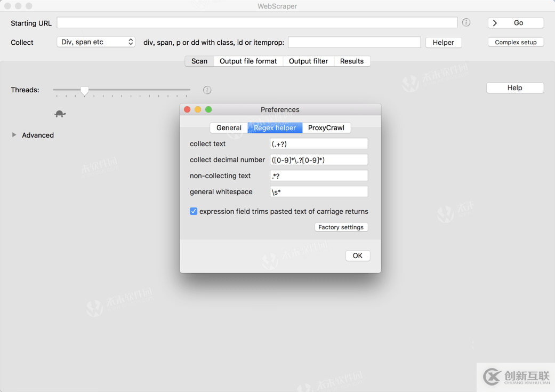Select the Output filter tab
555x392 pixels.
coord(308,61)
